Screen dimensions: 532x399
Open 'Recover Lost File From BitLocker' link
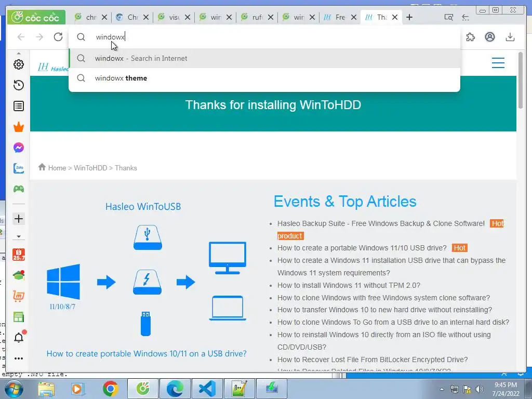point(373,360)
